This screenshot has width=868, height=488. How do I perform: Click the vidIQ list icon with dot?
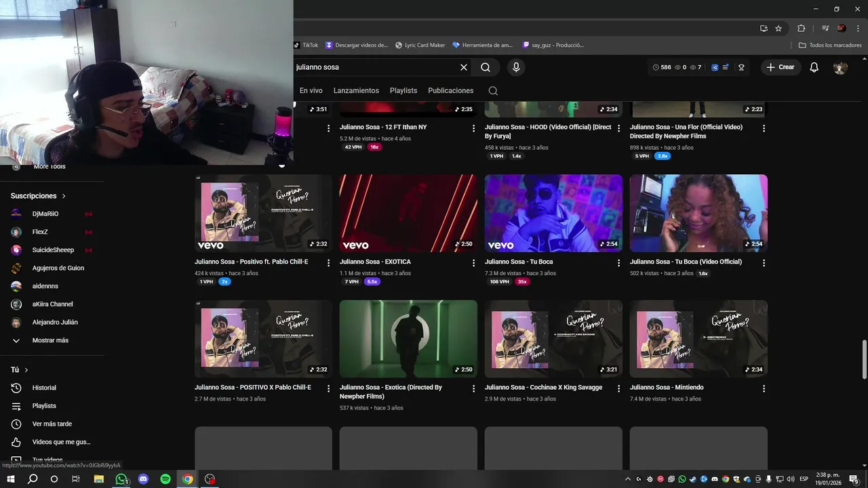click(726, 67)
